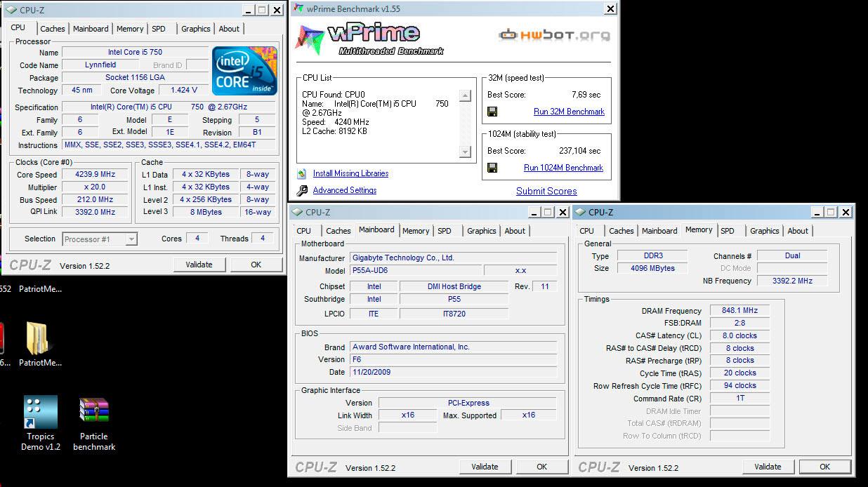Select Graphics tab in Mainboard window
This screenshot has height=487, width=868.
[482, 231]
